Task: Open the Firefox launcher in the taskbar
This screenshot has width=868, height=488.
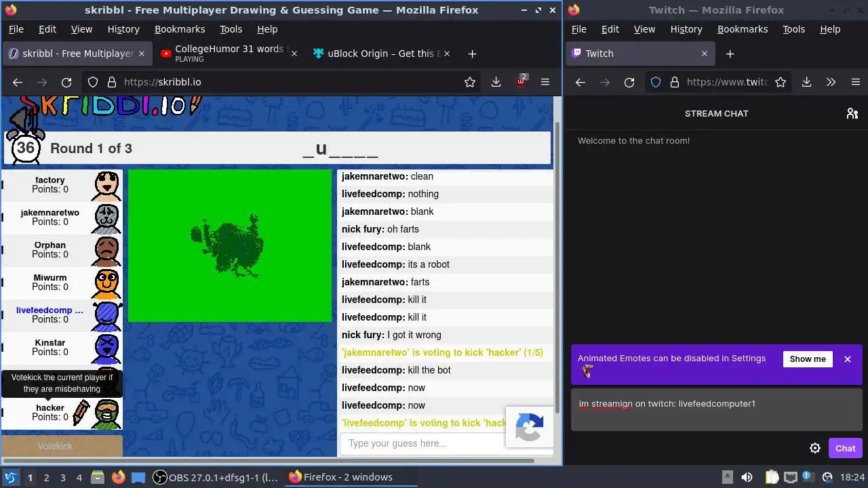Action: click(119, 477)
